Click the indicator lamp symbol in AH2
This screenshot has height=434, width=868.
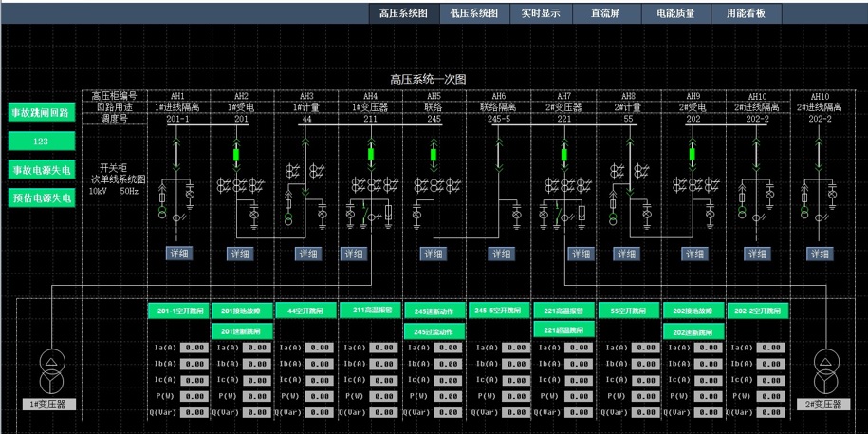[x=254, y=215]
